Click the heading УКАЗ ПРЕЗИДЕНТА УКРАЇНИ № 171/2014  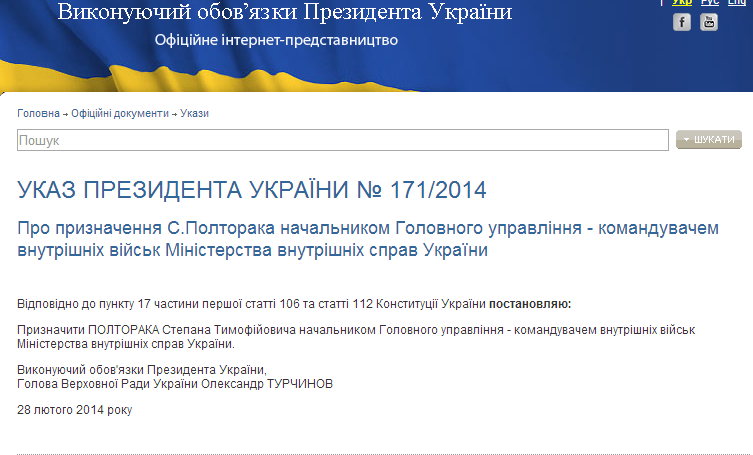[252, 190]
